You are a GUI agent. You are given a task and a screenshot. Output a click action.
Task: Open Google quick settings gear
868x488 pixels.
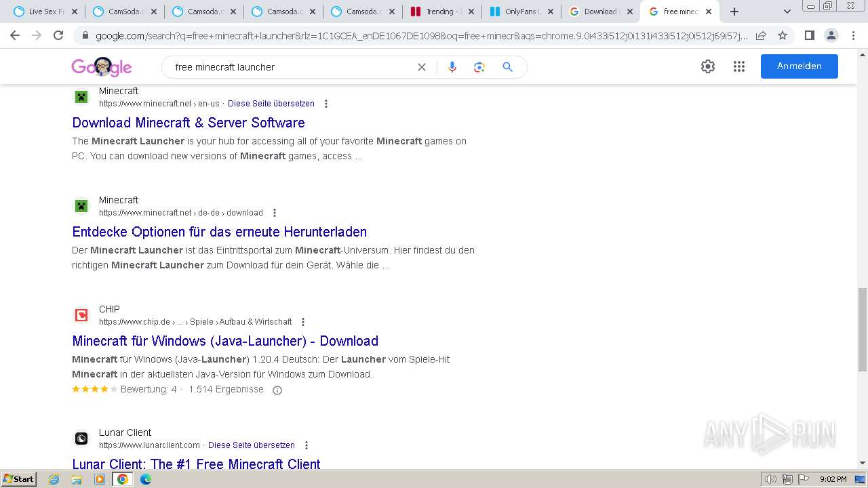pos(708,66)
